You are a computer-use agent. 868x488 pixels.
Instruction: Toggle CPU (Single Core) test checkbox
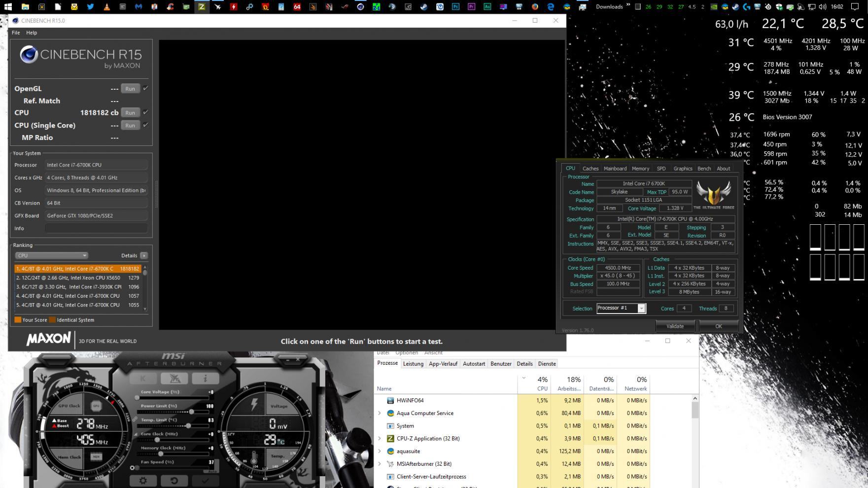pos(145,125)
